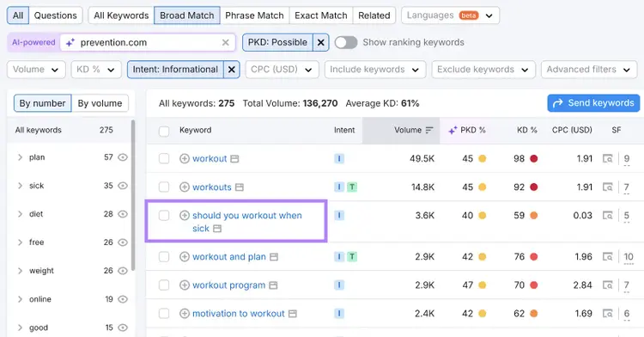The width and height of the screenshot is (644, 337).
Task: Click plus icon for 'should you workout when sick'
Action: point(185,215)
